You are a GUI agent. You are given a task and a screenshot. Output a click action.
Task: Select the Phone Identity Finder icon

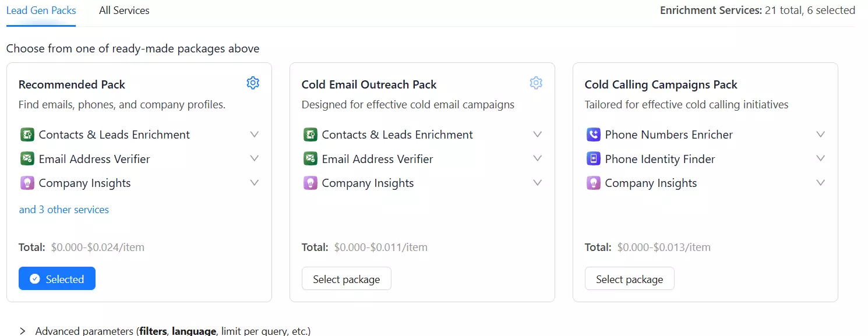click(x=593, y=158)
